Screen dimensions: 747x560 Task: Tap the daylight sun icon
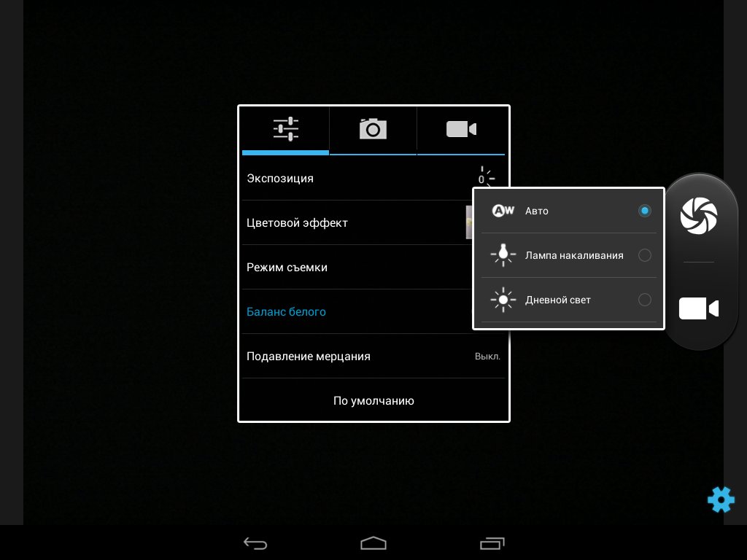tap(503, 300)
